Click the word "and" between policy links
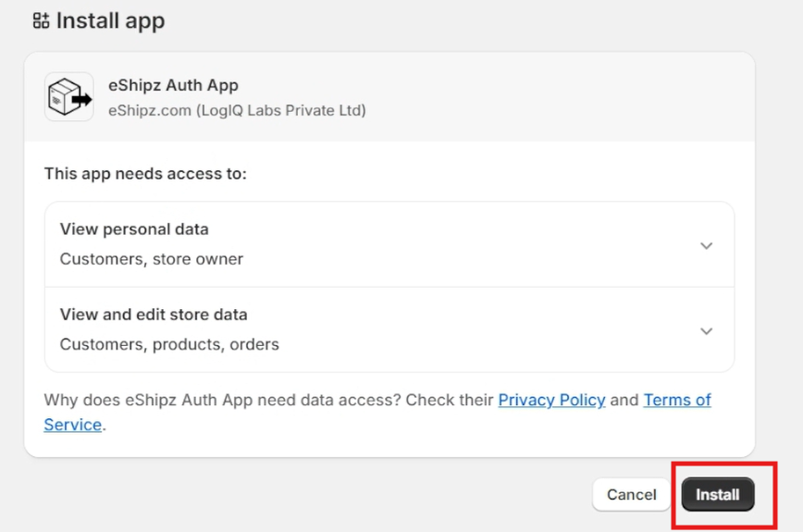803x532 pixels. click(624, 400)
